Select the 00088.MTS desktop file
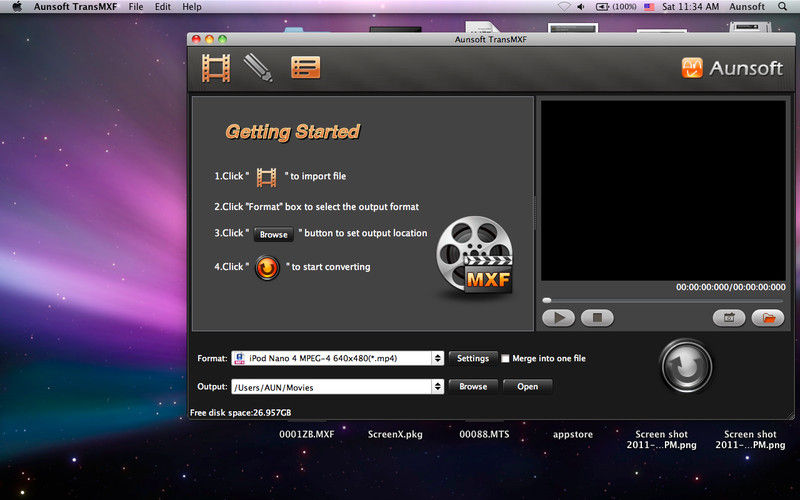The image size is (800, 500). point(484,434)
